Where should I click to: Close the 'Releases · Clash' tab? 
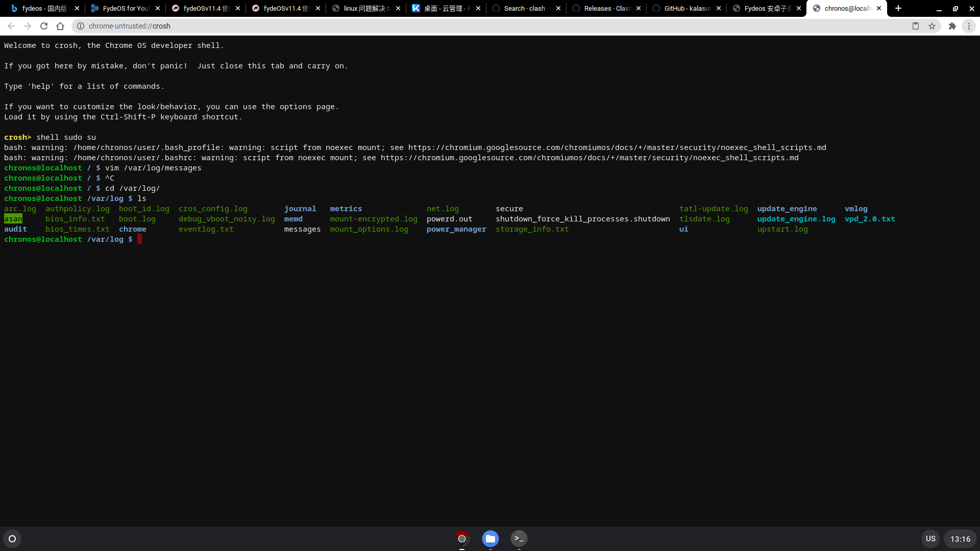(639, 8)
